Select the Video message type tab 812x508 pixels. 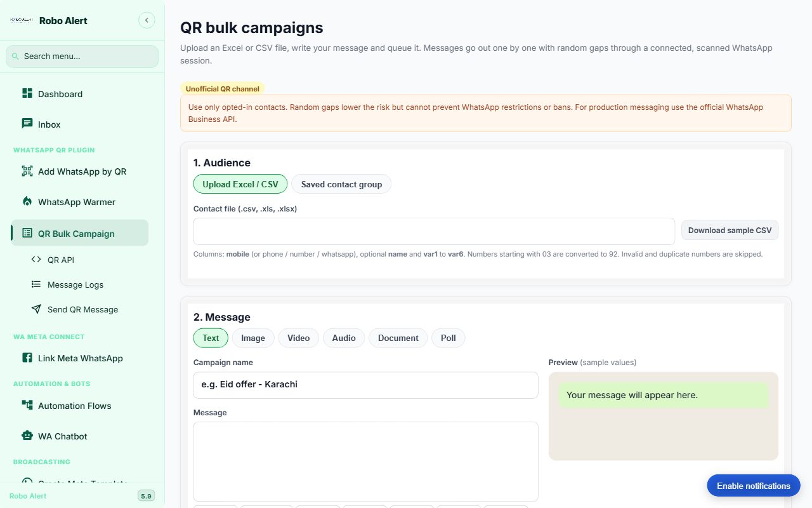(x=298, y=338)
